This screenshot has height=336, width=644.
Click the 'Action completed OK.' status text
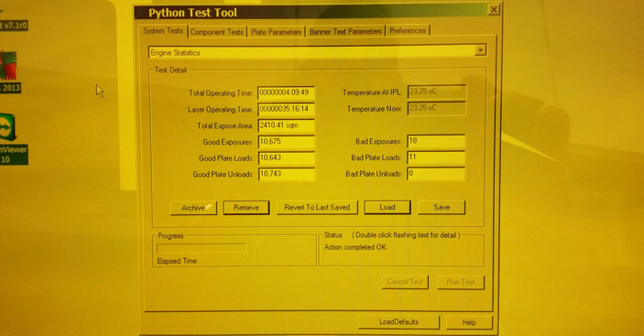click(355, 247)
